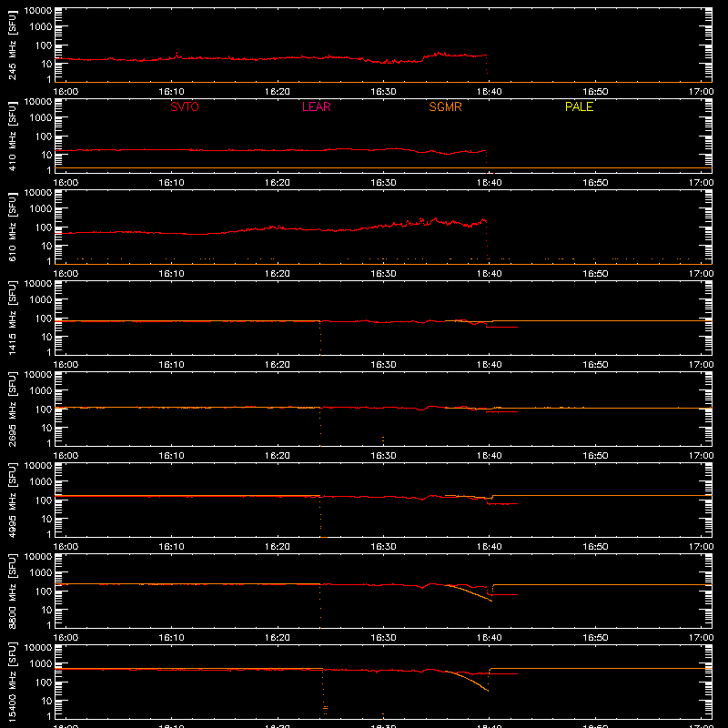Select the 245 MHz [SFU] axis title
The width and height of the screenshot is (728, 728).
pos(12,45)
